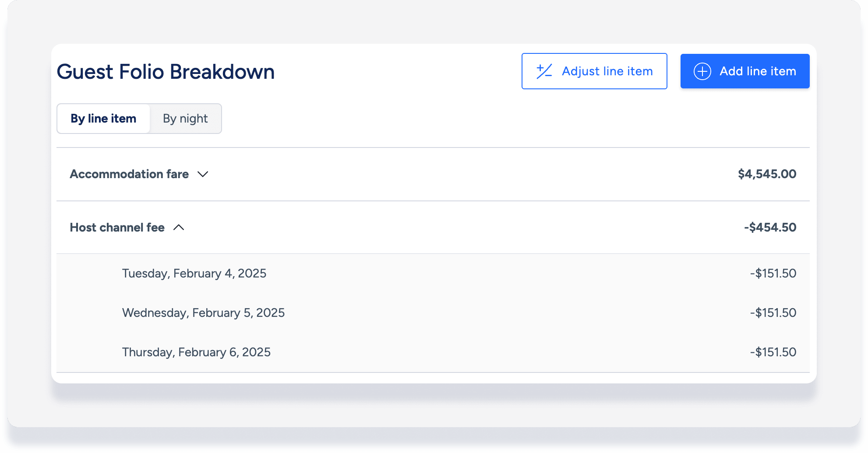
Task: Select the Wednesday, February 5, 2025 entry
Action: (203, 313)
